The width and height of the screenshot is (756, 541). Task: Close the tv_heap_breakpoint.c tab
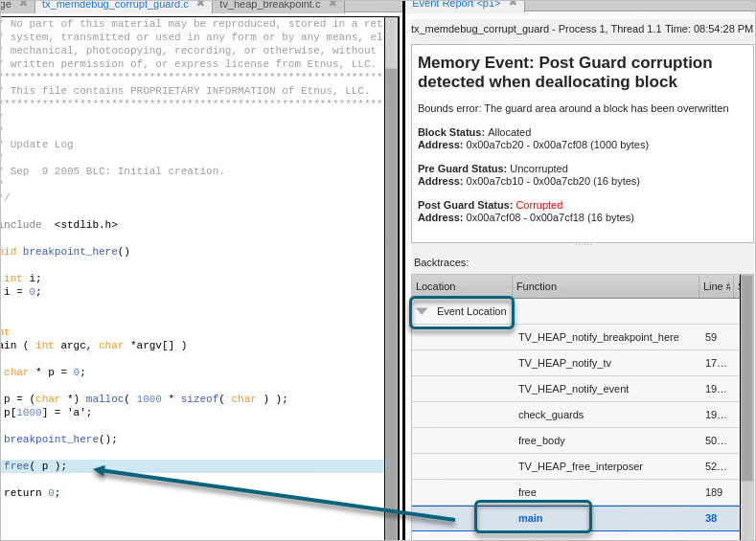(x=332, y=5)
